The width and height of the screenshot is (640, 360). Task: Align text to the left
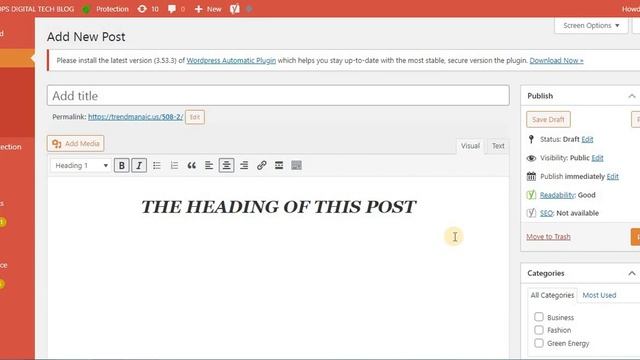coord(209,165)
